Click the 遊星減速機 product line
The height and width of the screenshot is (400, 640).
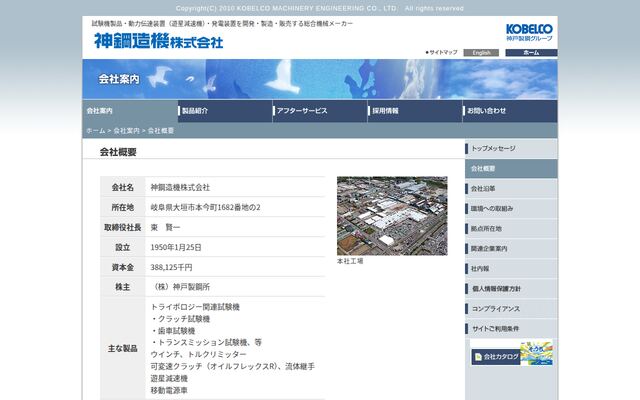coord(169,378)
